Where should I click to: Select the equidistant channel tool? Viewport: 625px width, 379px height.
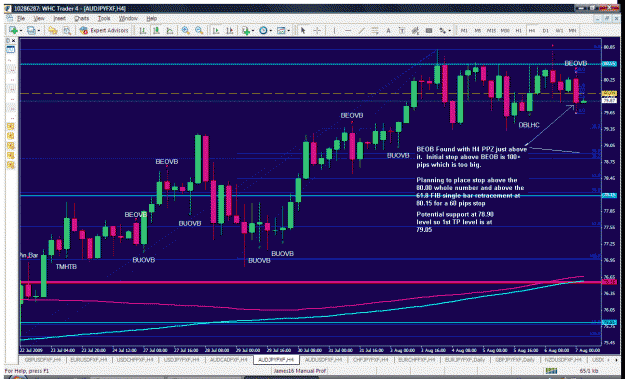click(x=375, y=31)
